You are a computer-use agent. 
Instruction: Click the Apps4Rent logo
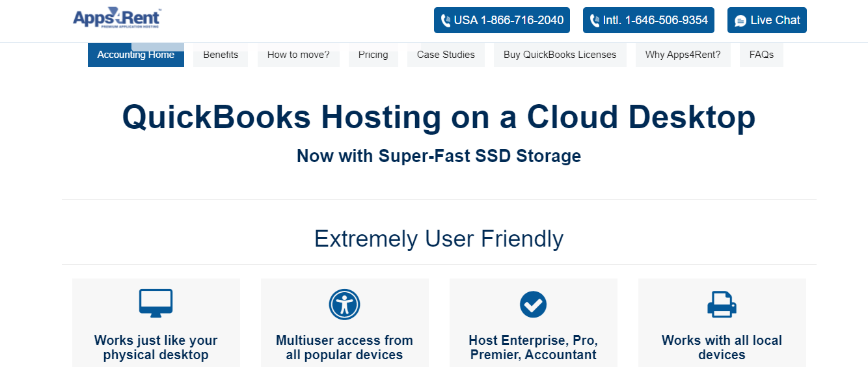[x=116, y=18]
